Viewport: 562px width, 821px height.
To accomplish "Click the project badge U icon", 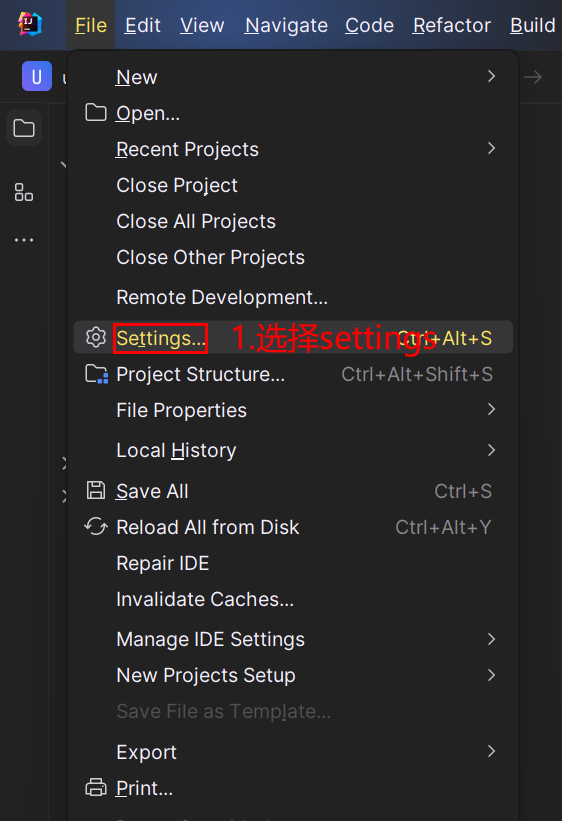I will coord(37,76).
